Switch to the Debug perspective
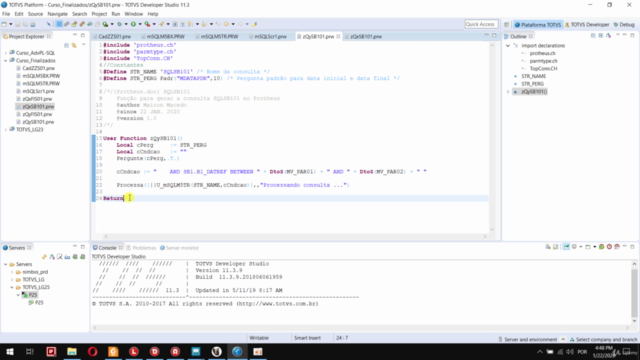This screenshot has height=360, width=640. (x=624, y=24)
